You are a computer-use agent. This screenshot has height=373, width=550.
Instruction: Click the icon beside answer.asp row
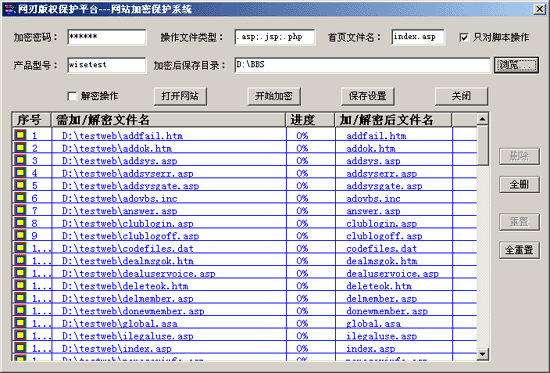(x=20, y=210)
